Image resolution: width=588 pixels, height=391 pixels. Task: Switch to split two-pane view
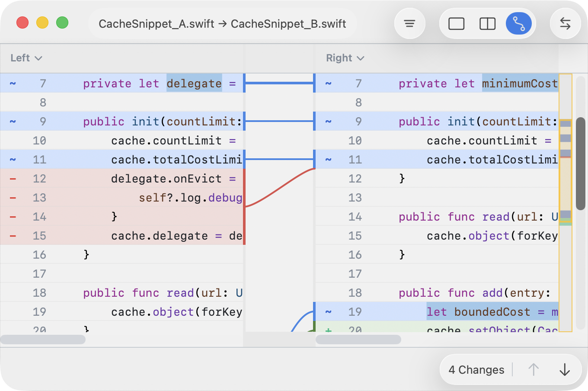[x=488, y=23]
